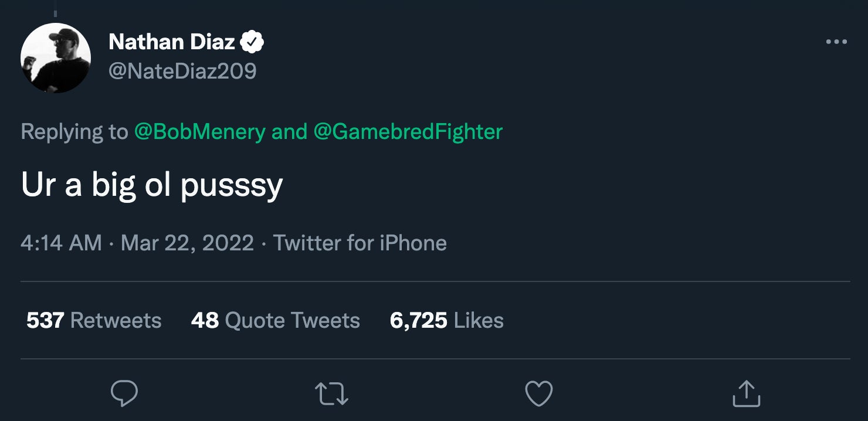
Task: Click the verified badge beside Nathan Diaz
Action: [x=253, y=42]
